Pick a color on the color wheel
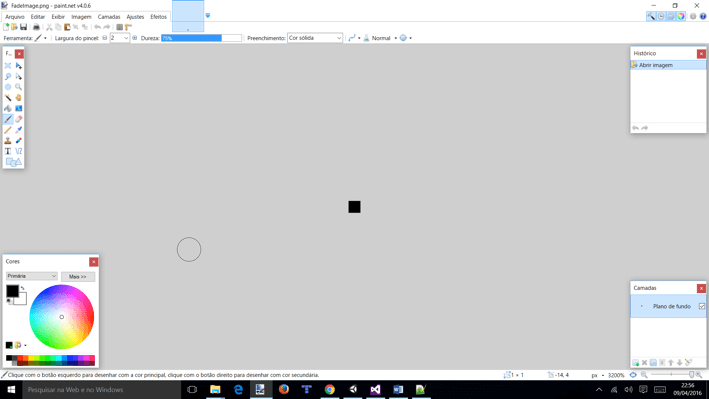 click(61, 317)
